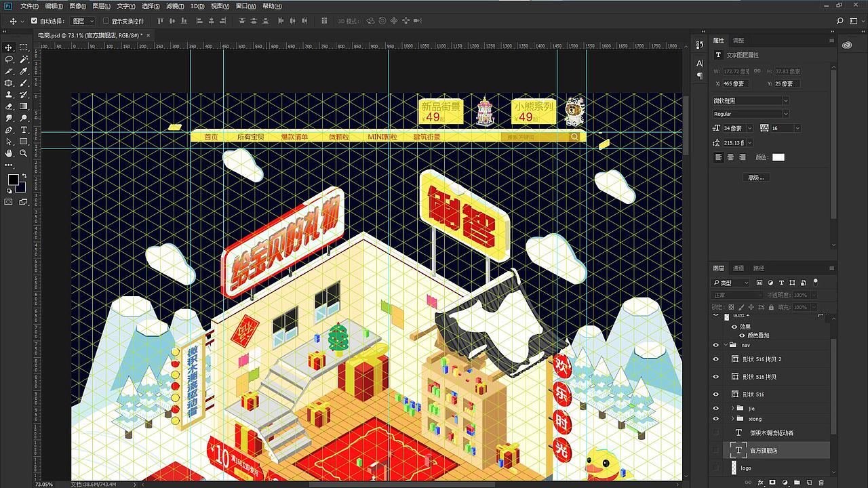
Task: Open the font size 34 像素 dropdown
Action: point(749,128)
